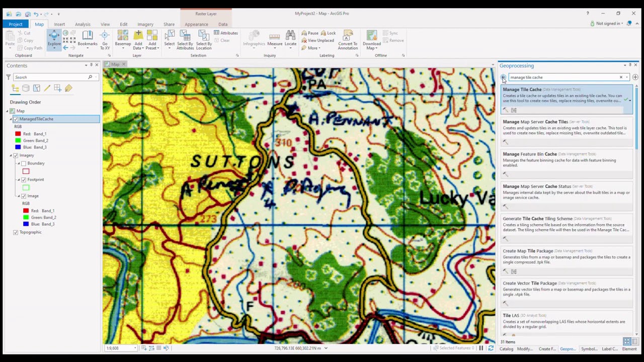Switch to the Catalog pane tab
644x362 pixels.
pos(506,349)
